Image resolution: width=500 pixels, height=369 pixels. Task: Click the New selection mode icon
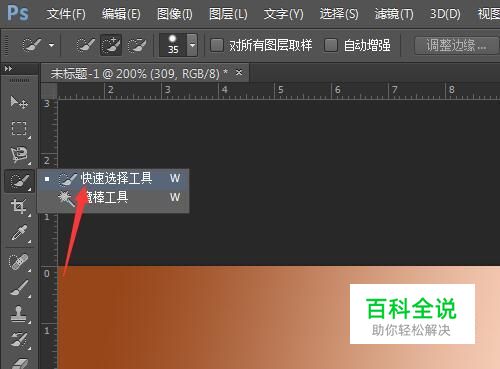(x=85, y=45)
